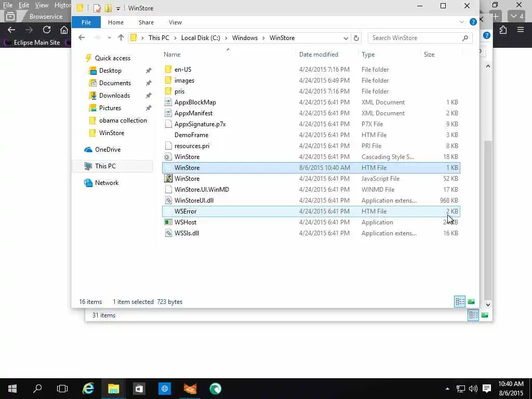Click the back-window vertical scrollbar thumb
Image resolution: width=532 pixels, height=399 pixels.
488,220
